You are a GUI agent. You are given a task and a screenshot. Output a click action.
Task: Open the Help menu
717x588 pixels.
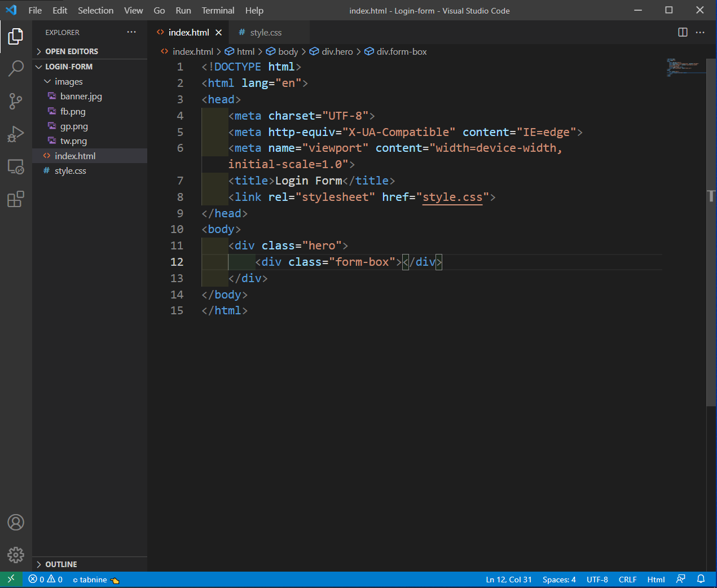(x=254, y=10)
